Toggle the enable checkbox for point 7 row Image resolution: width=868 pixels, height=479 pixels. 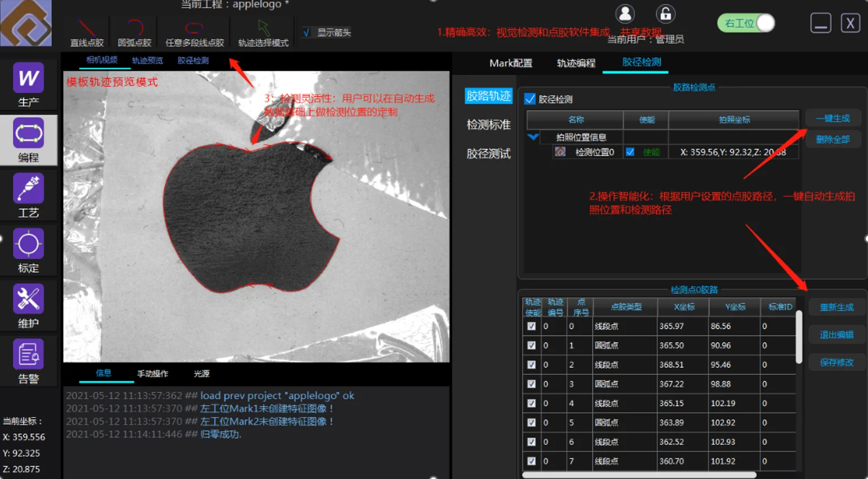pyautogui.click(x=531, y=461)
